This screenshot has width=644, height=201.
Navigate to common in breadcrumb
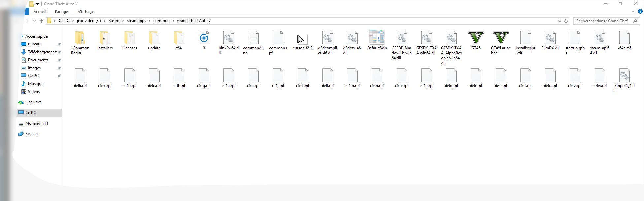click(x=161, y=21)
